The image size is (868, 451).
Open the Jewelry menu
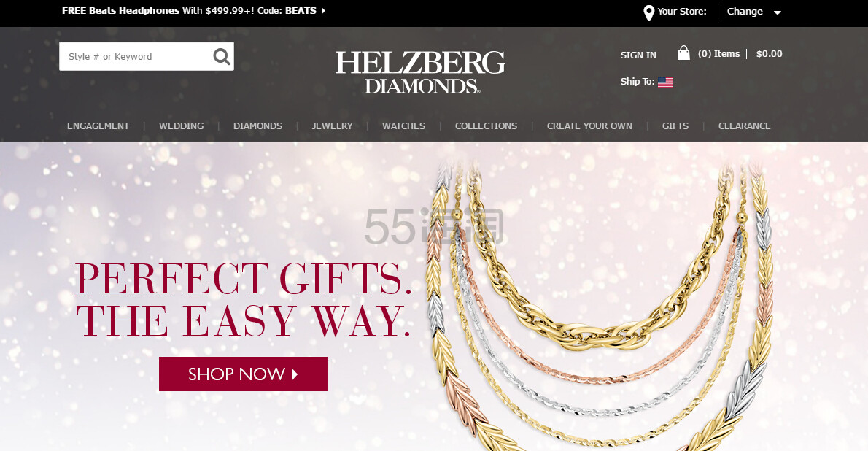332,126
